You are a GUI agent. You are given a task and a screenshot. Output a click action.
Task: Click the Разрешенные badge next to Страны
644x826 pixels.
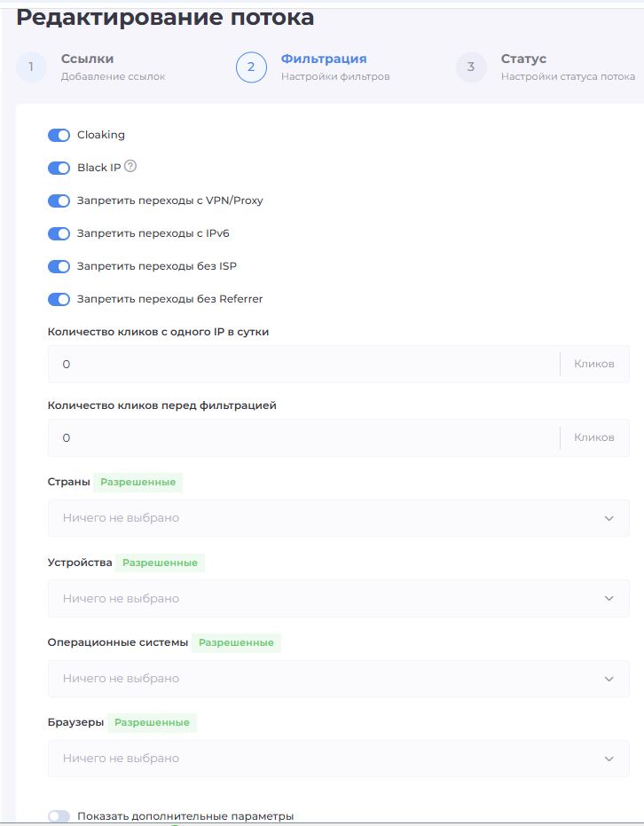coord(138,483)
